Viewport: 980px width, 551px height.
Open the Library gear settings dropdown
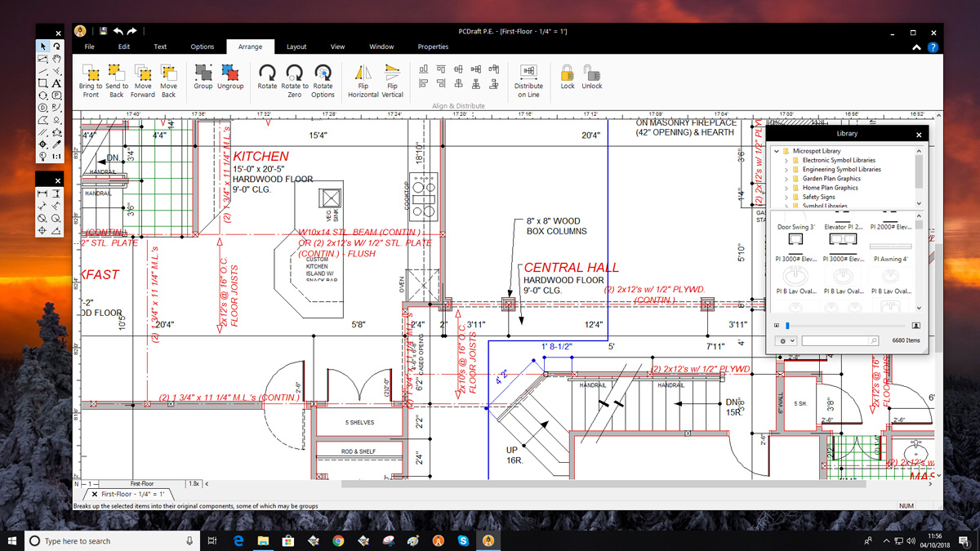tap(786, 340)
